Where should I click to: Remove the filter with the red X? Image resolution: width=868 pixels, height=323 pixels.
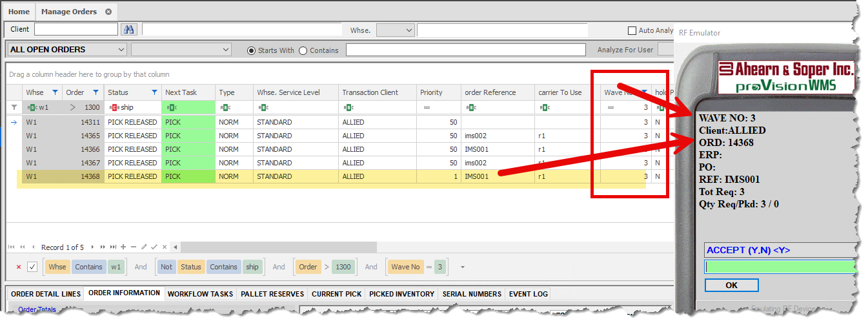point(18,267)
